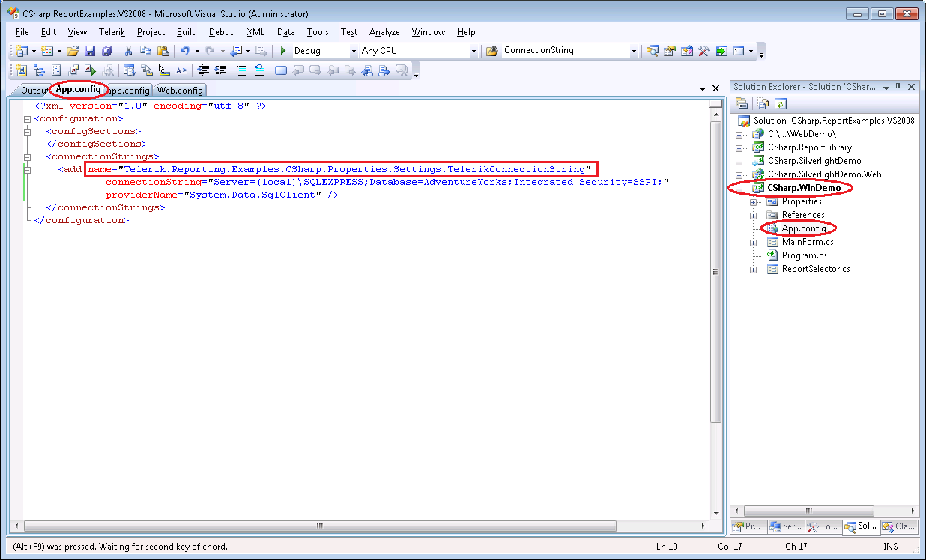Open the Telerik menu
The height and width of the screenshot is (560, 926).
click(x=112, y=32)
